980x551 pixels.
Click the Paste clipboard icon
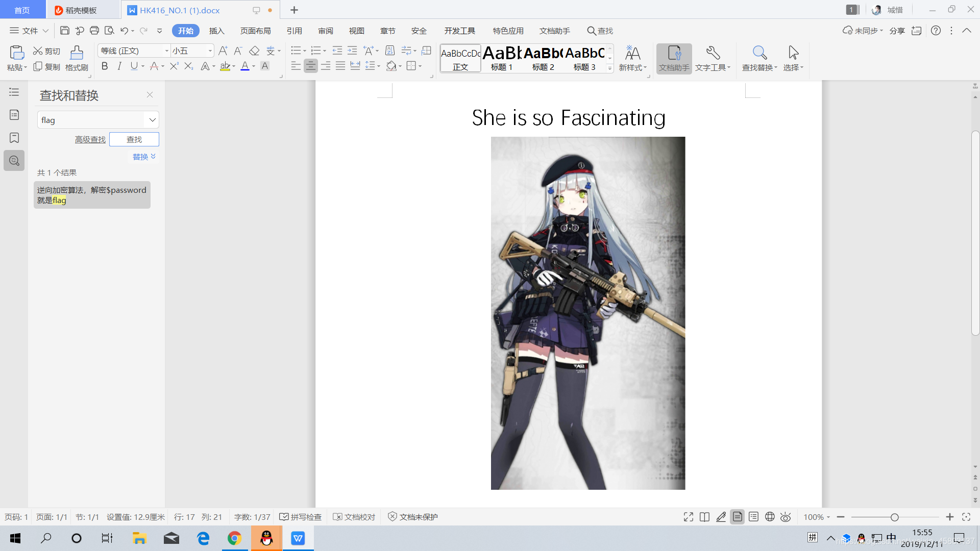16,53
